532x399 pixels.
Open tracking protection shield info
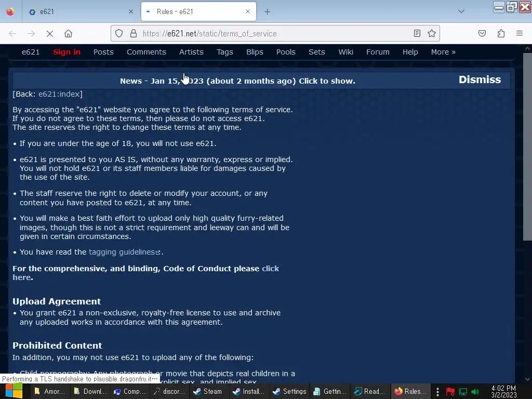pos(119,33)
